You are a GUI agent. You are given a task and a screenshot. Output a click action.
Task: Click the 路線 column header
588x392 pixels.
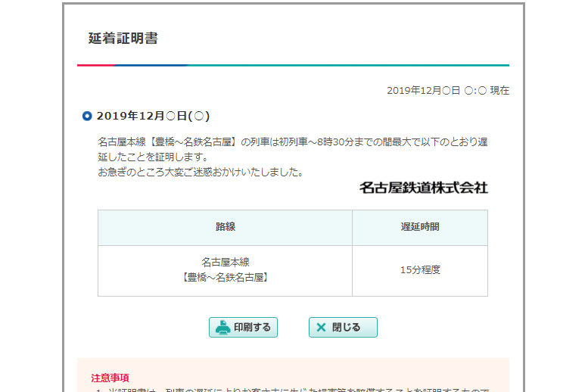coord(225,227)
